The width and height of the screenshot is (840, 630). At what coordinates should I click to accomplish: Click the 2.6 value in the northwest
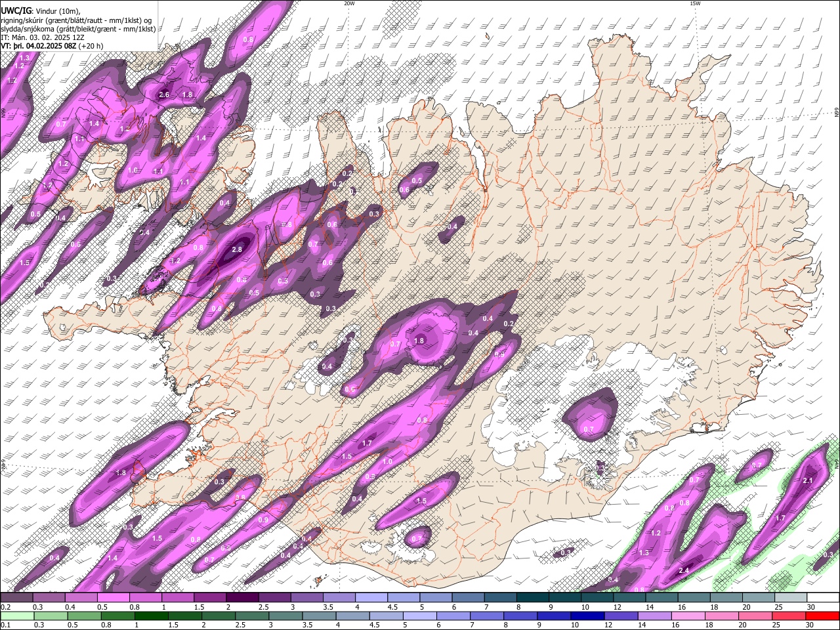[x=164, y=94]
